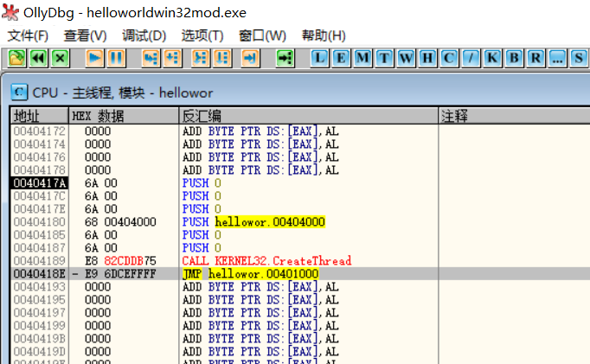Open the Handles window (H)
Screen dimensions: 590x364
pyautogui.click(x=428, y=58)
